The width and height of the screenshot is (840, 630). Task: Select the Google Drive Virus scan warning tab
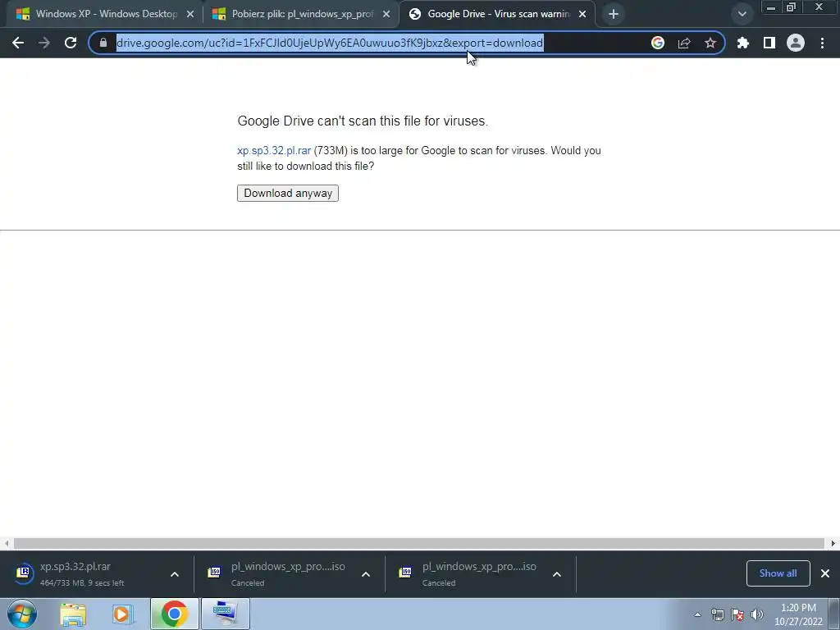498,14
